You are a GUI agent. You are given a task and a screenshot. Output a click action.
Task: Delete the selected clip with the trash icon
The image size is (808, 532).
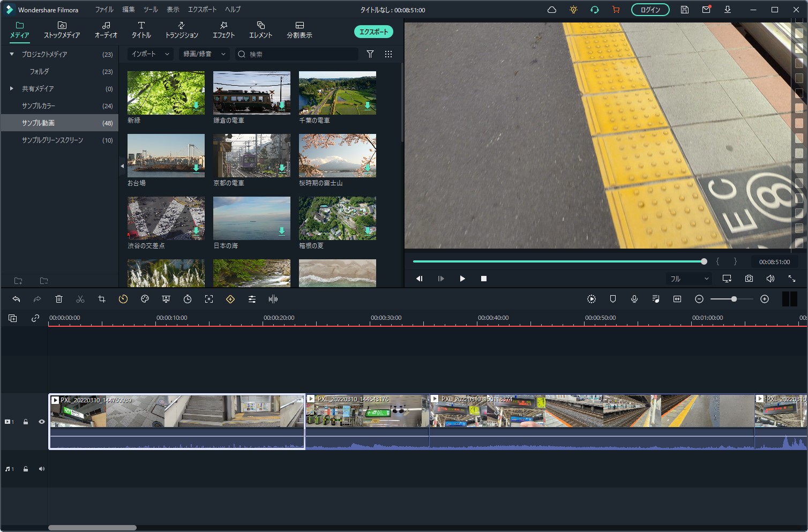tap(59, 299)
